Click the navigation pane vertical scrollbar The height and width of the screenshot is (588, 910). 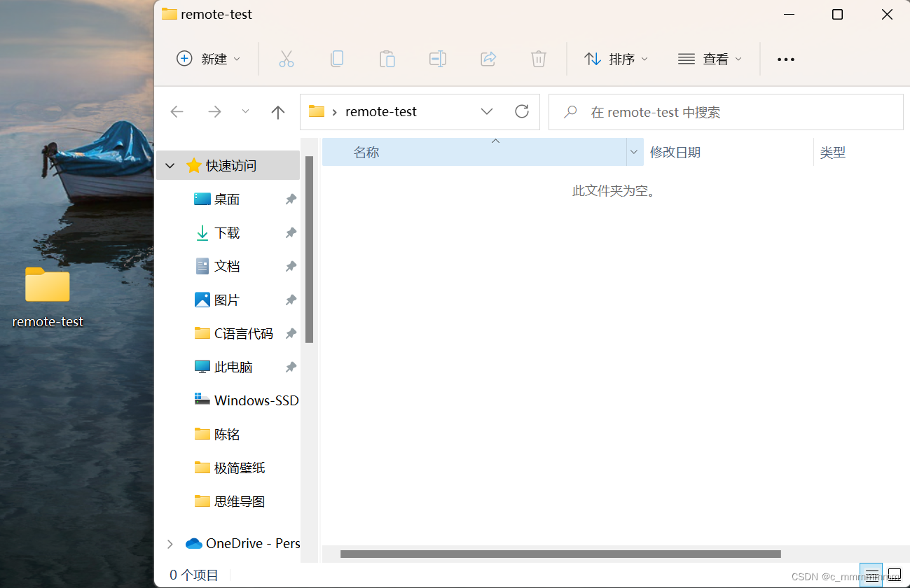click(x=310, y=250)
